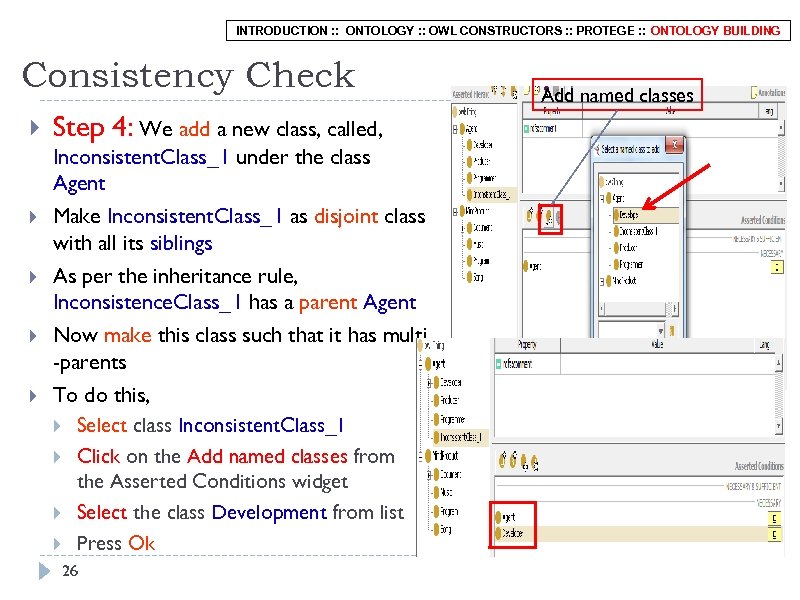Screen dimensions: 800x600
Task: Click the rdfs:comment property icon in upper table
Action: coord(526,129)
